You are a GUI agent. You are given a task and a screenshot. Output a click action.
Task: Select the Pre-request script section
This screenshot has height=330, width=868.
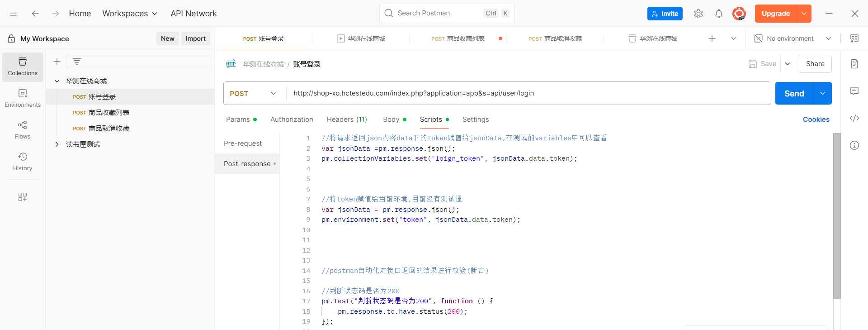pyautogui.click(x=243, y=143)
